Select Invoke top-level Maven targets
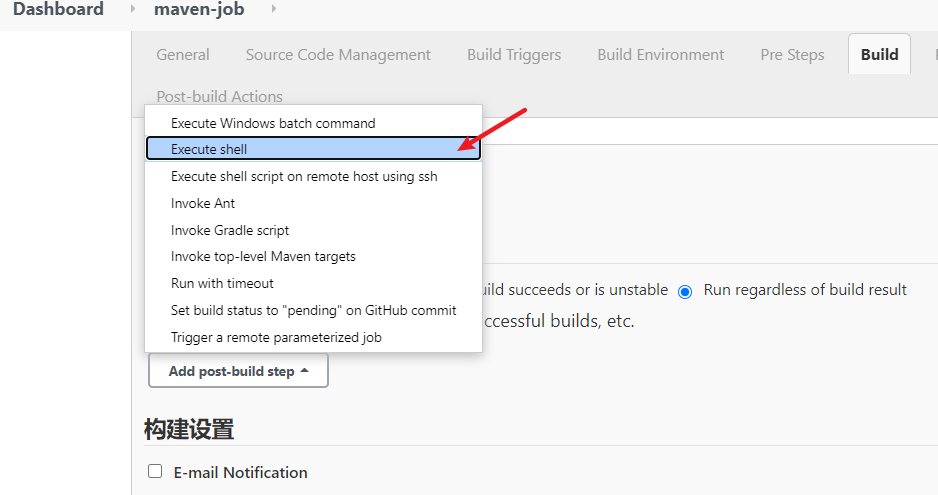This screenshot has height=495, width=938. 313,257
